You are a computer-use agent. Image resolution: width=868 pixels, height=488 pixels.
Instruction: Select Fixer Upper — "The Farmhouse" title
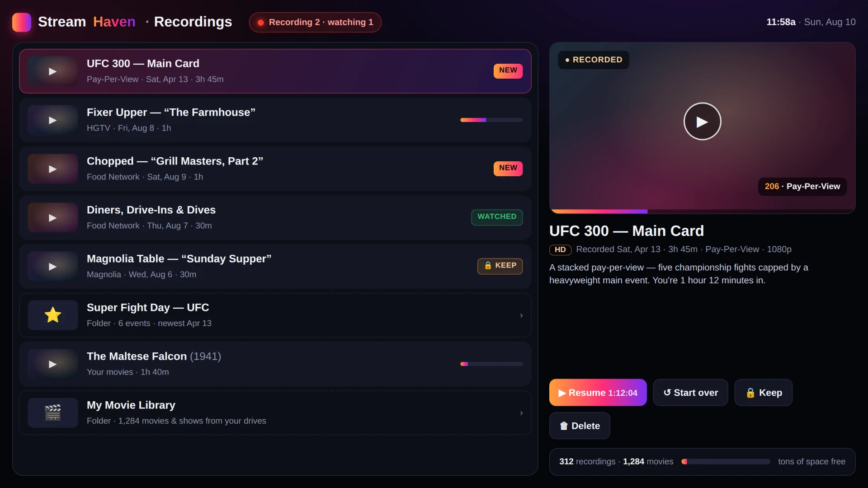[171, 113]
